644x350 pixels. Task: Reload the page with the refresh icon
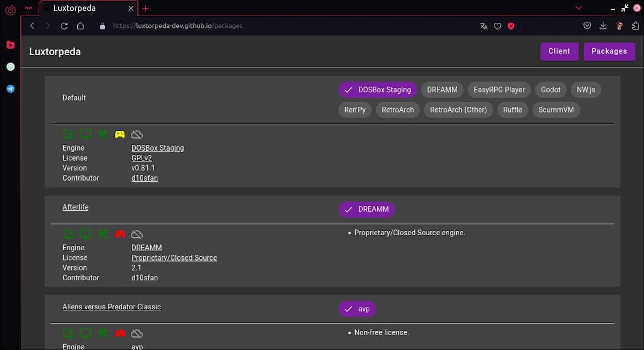tap(64, 26)
